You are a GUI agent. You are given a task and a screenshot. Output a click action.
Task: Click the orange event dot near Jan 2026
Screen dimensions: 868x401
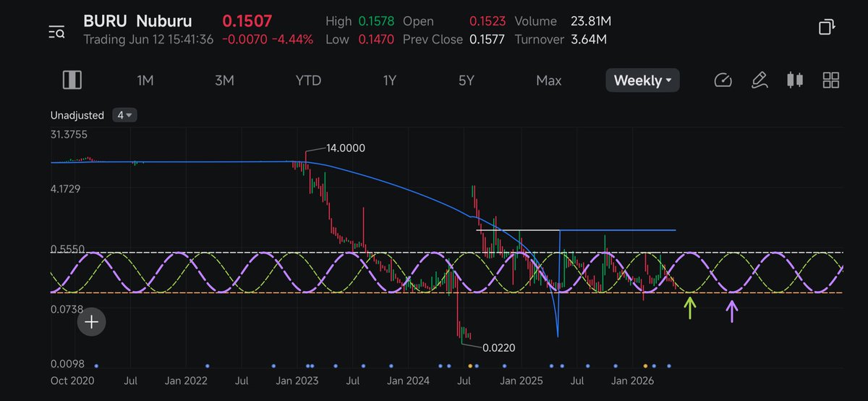[645, 366]
